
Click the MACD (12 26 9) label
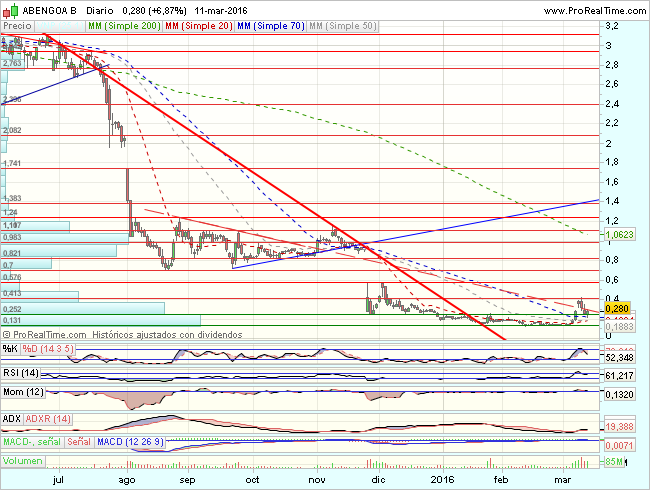click(x=131, y=442)
